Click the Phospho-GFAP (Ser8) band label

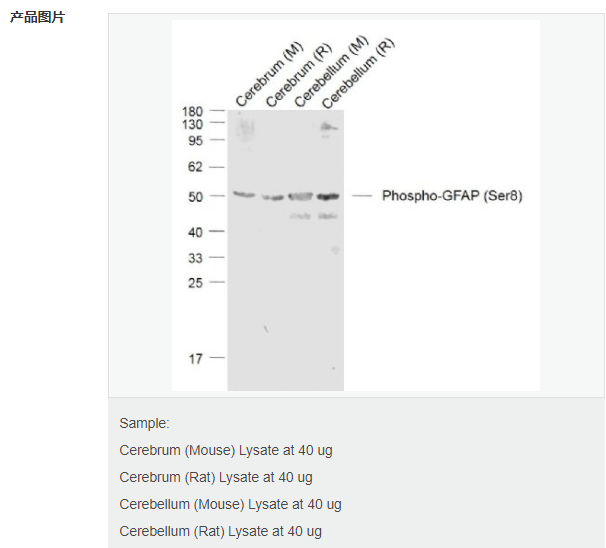click(x=452, y=196)
